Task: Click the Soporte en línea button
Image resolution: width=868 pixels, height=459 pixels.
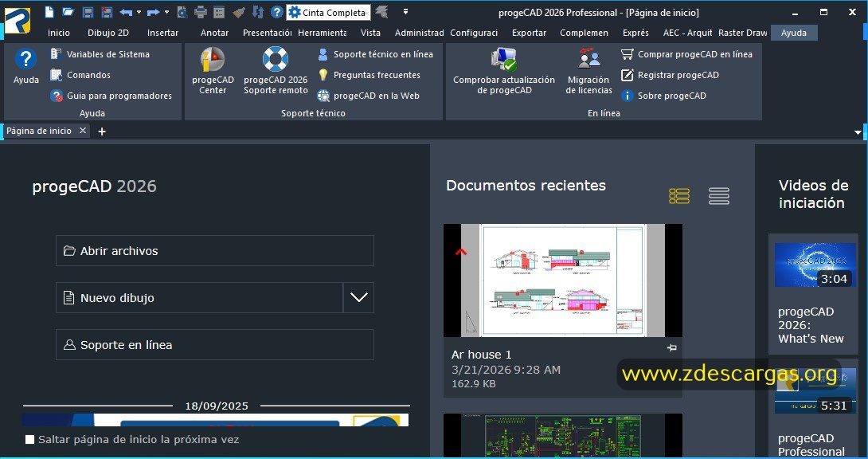Action: (x=215, y=345)
